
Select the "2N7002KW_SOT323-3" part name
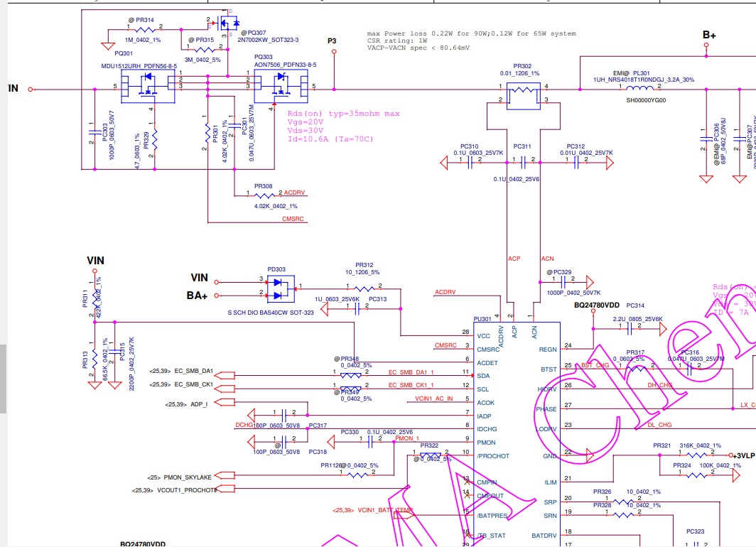click(268, 40)
